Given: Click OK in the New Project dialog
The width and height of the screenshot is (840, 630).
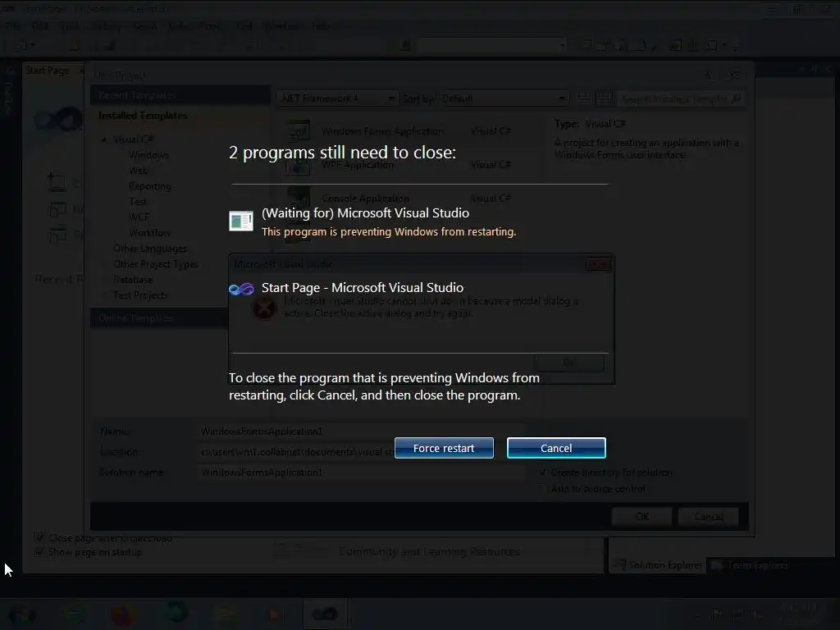Looking at the screenshot, I should click(x=641, y=517).
